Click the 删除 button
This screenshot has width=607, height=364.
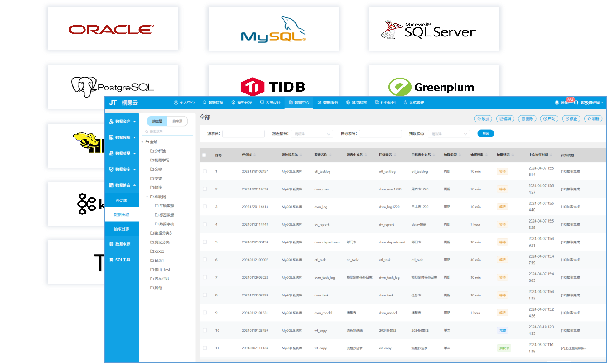[527, 119]
